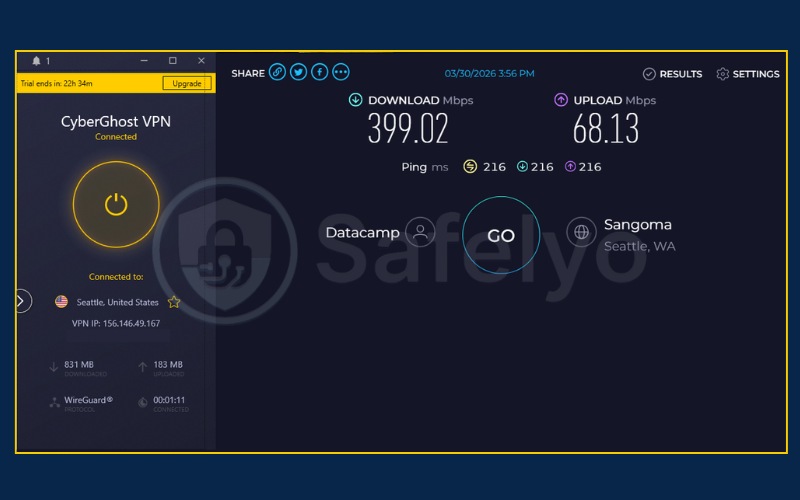Select the Seattle, United States location
The image size is (800, 500).
117,302
